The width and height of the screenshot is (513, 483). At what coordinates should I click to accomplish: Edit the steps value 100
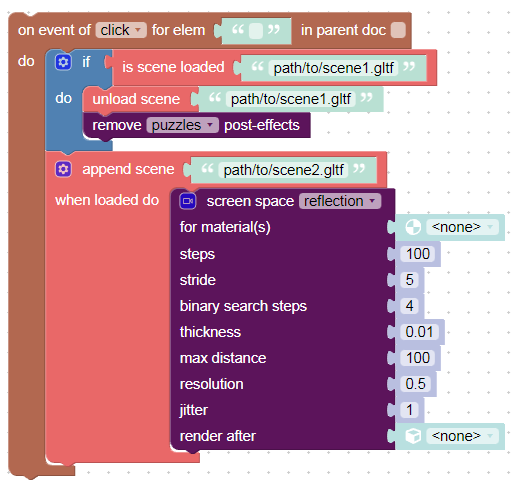pos(418,254)
